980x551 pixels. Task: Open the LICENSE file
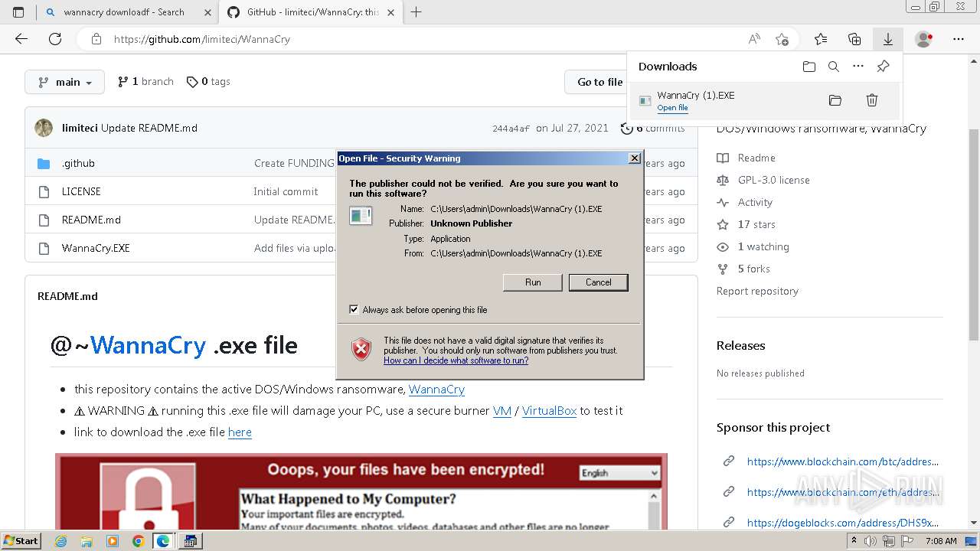tap(81, 191)
